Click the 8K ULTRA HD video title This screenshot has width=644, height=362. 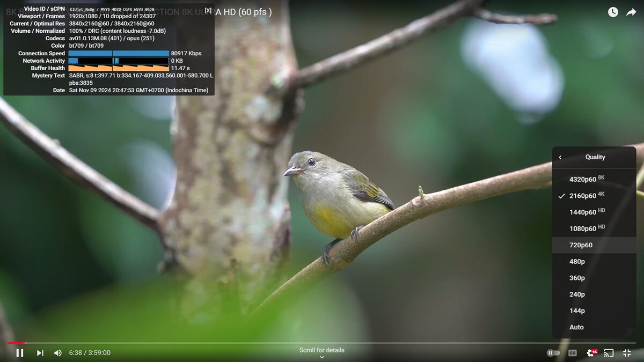point(138,12)
